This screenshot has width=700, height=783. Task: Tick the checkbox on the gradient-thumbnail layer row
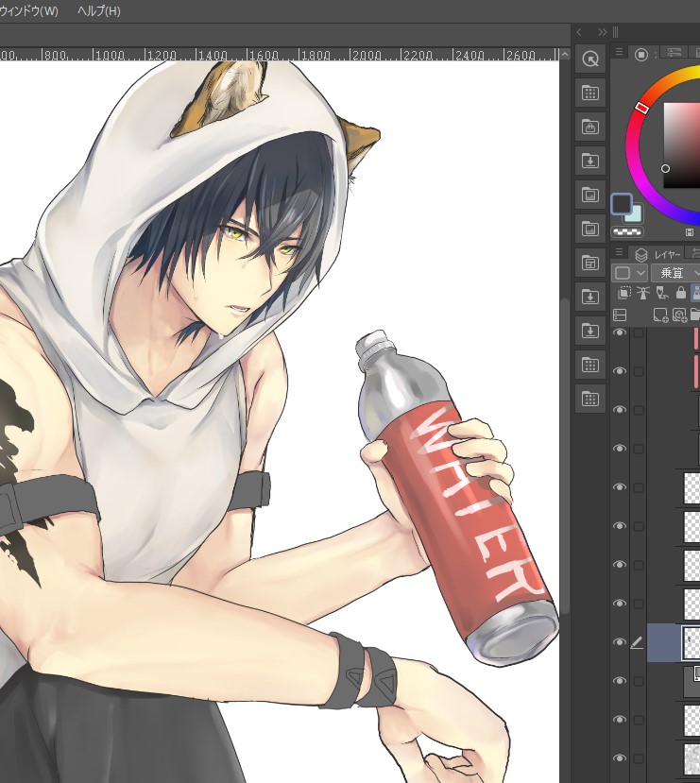coord(639,681)
